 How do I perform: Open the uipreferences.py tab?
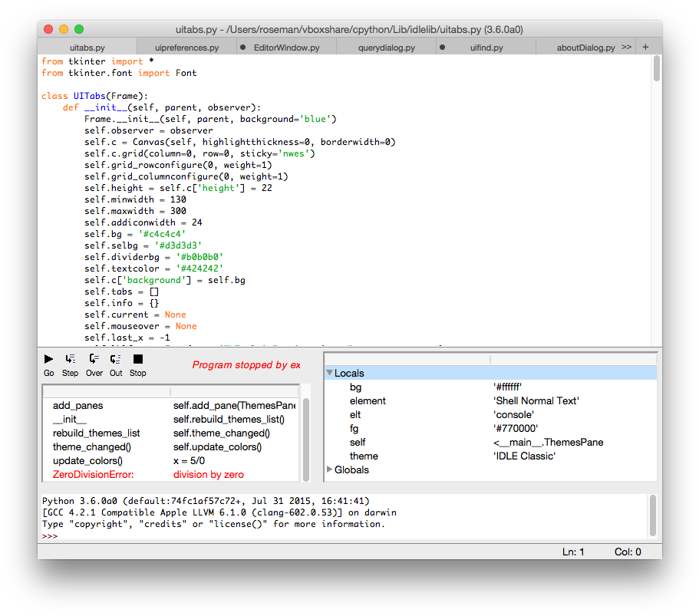coord(188,46)
